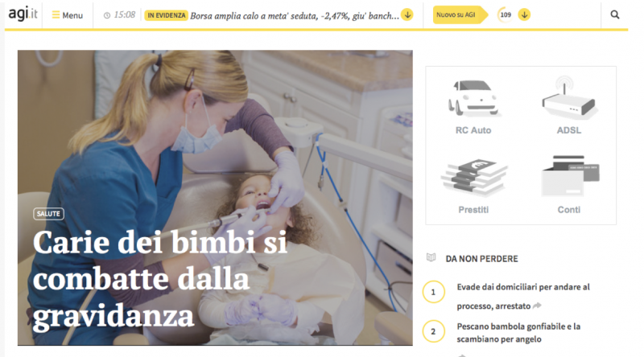This screenshot has height=357, width=644.
Task: Click the share arrow after arrestato
Action: click(x=537, y=306)
